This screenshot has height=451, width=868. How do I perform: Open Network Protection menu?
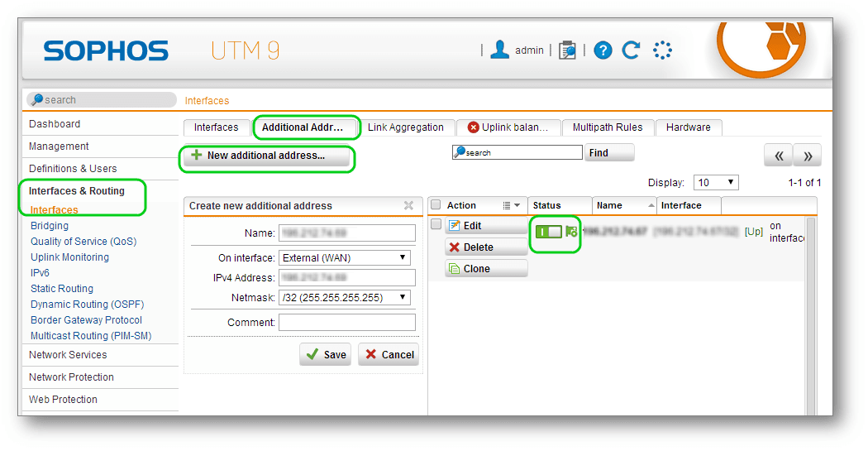click(x=71, y=377)
